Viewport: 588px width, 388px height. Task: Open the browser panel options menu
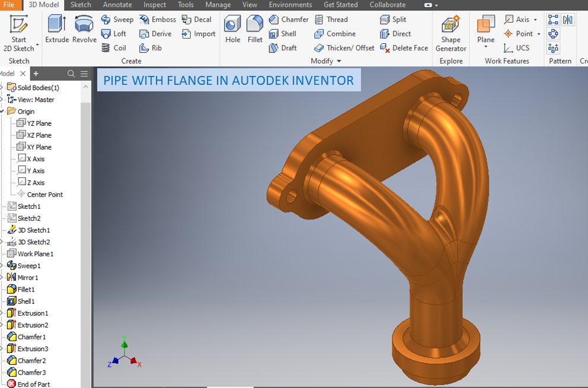pos(84,74)
